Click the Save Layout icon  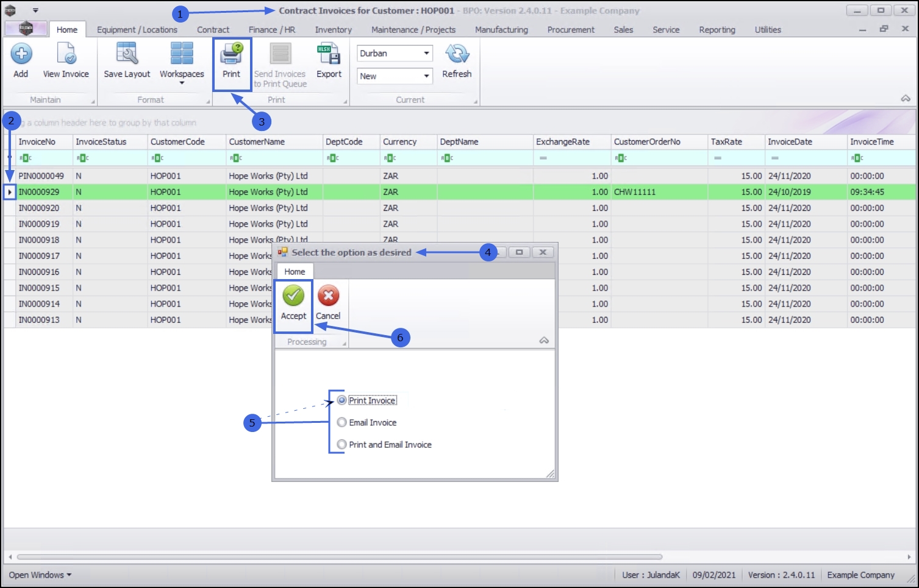tap(127, 54)
